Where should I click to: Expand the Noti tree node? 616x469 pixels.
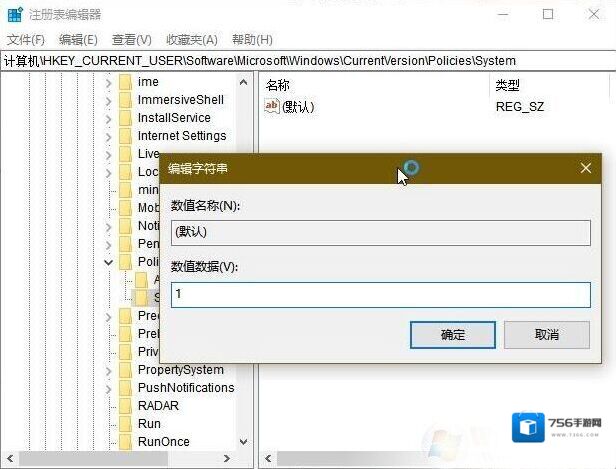[x=108, y=227]
